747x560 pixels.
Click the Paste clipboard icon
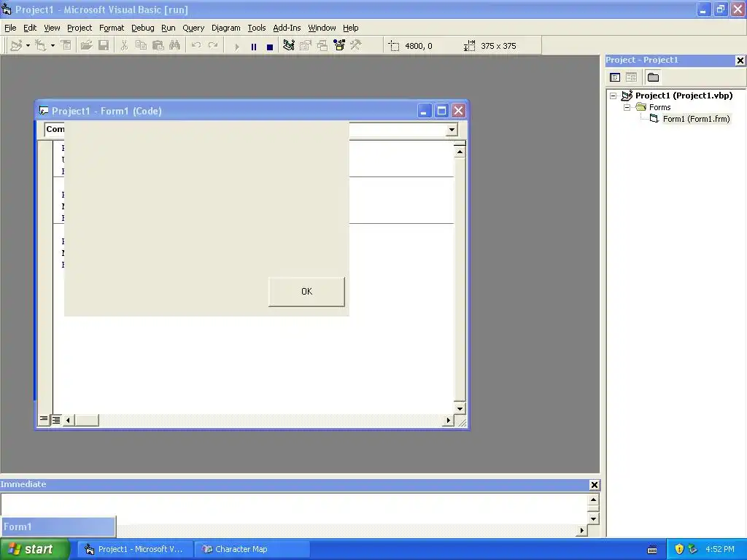pyautogui.click(x=158, y=46)
